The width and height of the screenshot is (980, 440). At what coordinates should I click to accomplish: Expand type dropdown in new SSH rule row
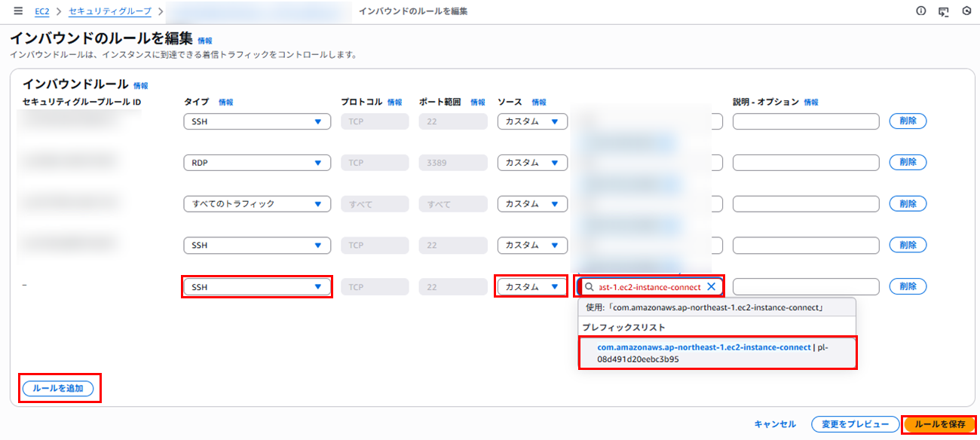[x=257, y=287]
